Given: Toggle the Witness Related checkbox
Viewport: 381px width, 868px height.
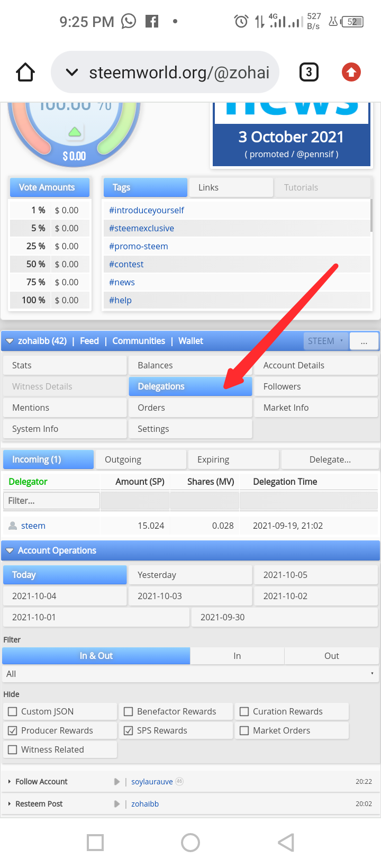Looking at the screenshot, I should (x=13, y=749).
